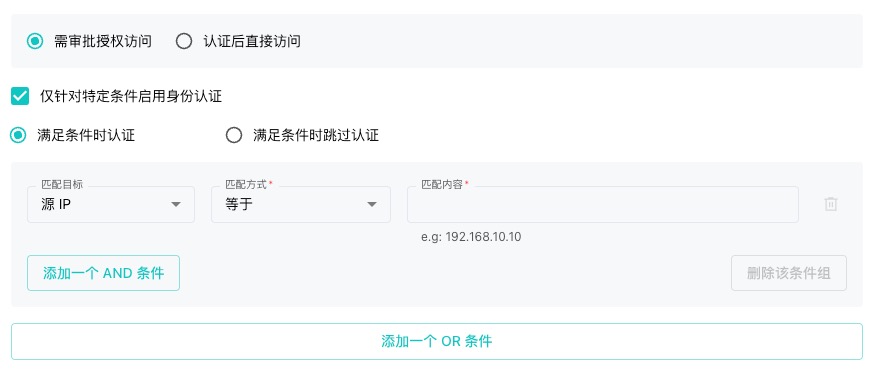The height and width of the screenshot is (372, 873).
Task: Click 删除该条件组 button
Action: 789,273
